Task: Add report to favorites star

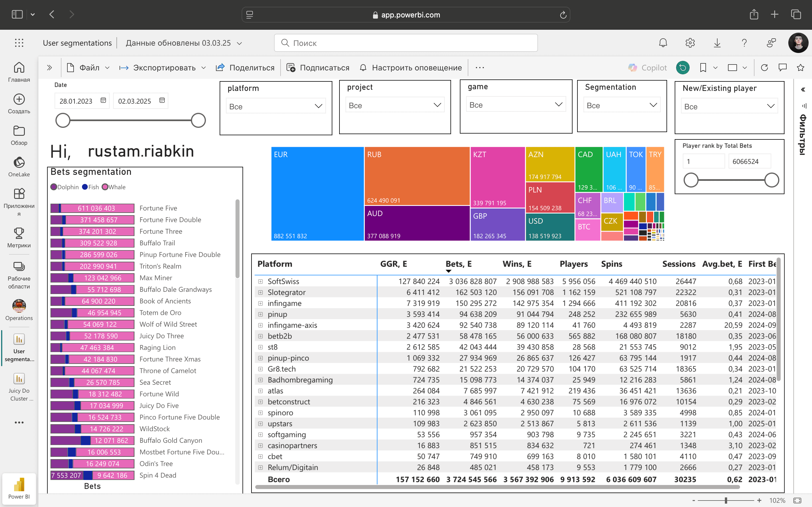Action: pos(801,68)
